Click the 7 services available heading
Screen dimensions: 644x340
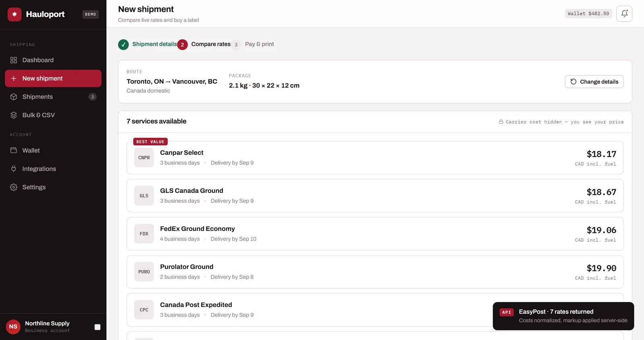click(x=157, y=121)
